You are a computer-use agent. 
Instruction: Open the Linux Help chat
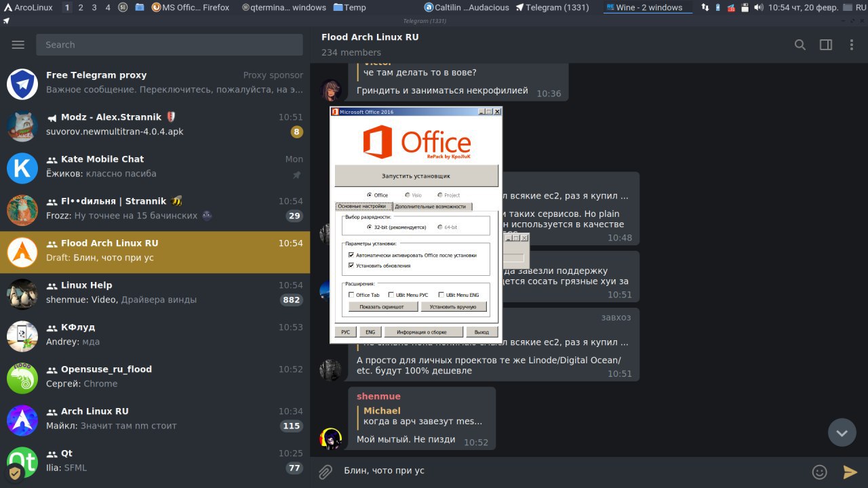pyautogui.click(x=155, y=294)
